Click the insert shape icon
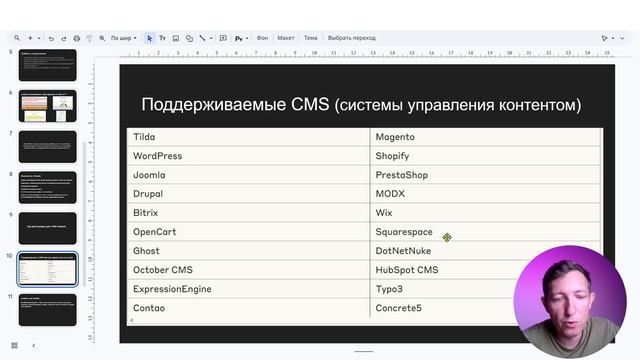The height and width of the screenshot is (360, 640). (x=189, y=38)
